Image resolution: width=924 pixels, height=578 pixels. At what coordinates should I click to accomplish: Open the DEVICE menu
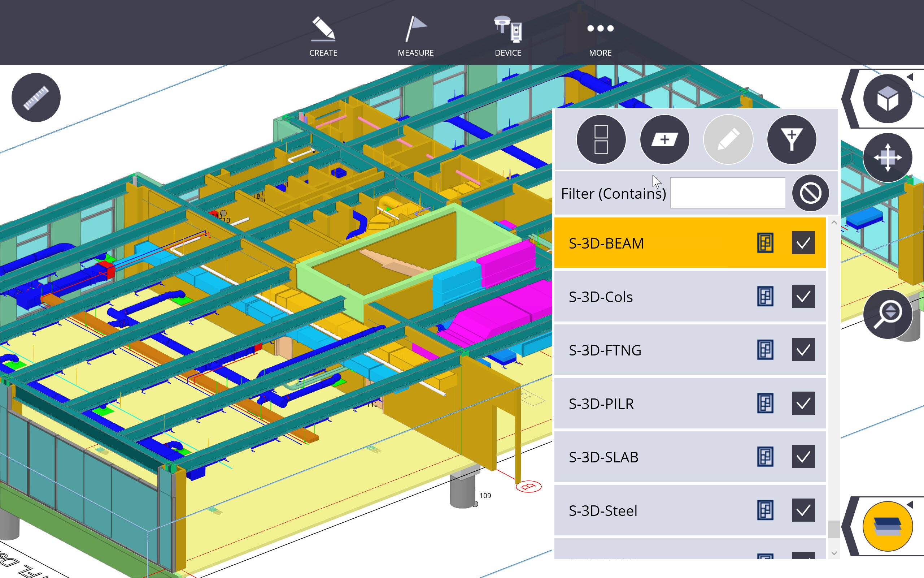tap(508, 36)
